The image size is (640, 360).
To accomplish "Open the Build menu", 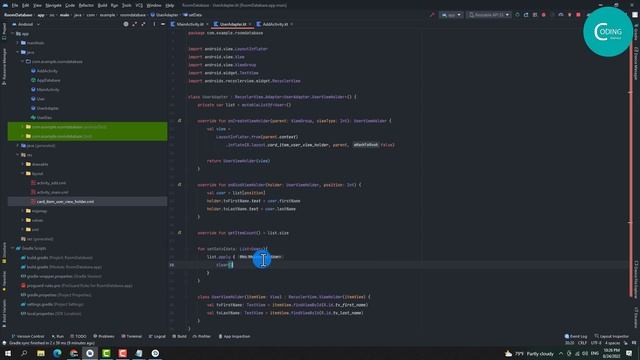I will point(102,5).
